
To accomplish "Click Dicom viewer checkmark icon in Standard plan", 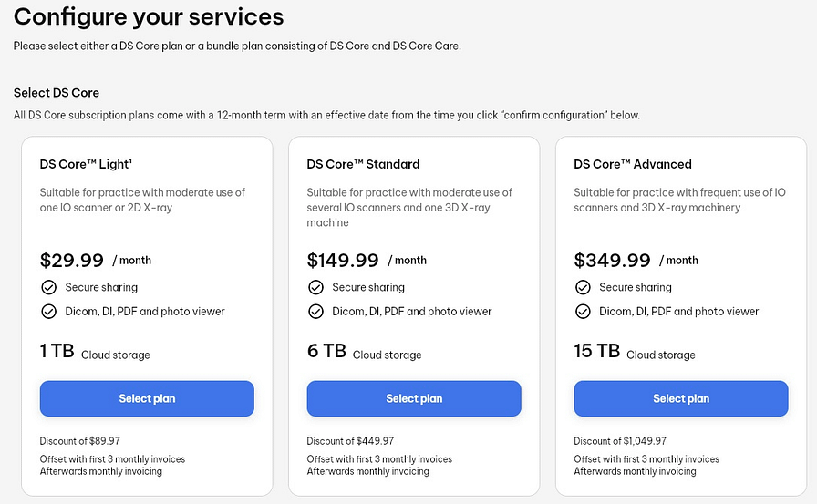I will click(x=315, y=311).
